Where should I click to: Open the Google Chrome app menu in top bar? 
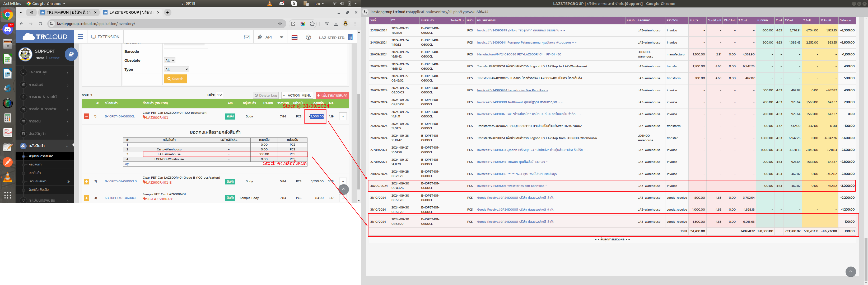click(x=46, y=3)
